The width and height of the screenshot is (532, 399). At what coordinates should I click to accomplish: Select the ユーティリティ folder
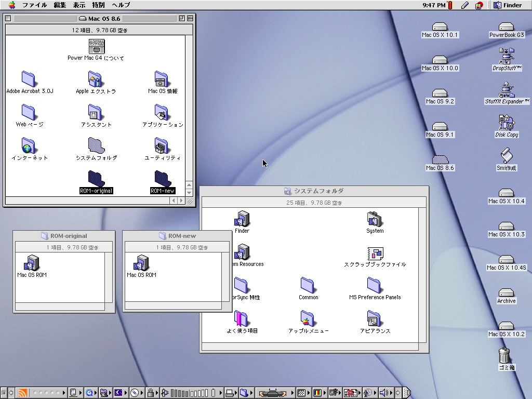(162, 145)
